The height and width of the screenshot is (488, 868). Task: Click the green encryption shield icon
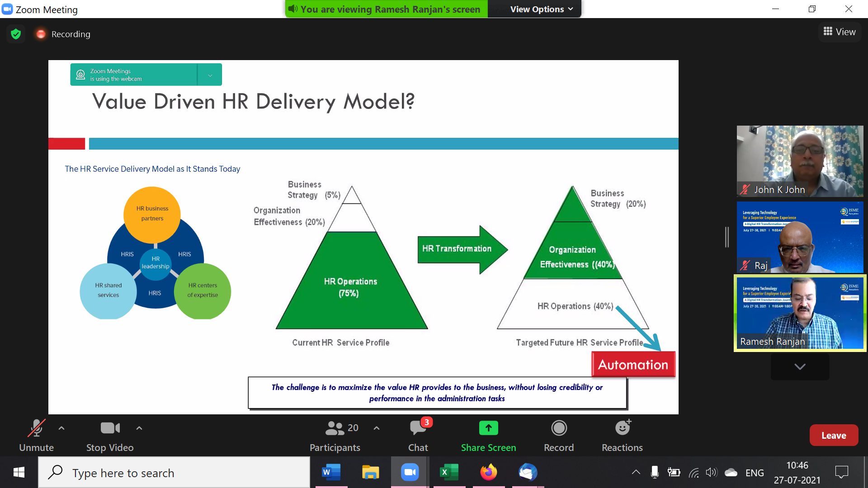point(16,34)
